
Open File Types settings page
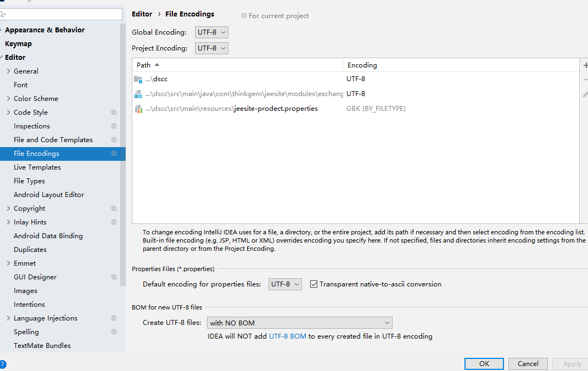click(x=29, y=181)
